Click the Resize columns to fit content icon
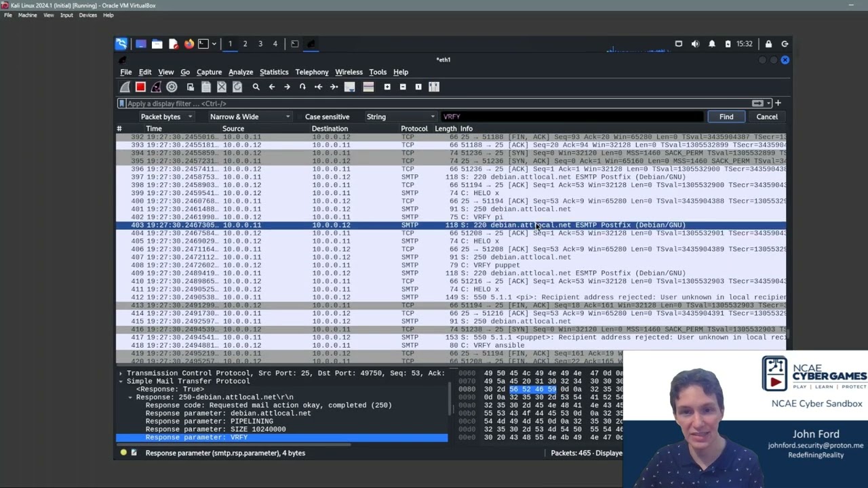The width and height of the screenshot is (868, 488). 434,87
